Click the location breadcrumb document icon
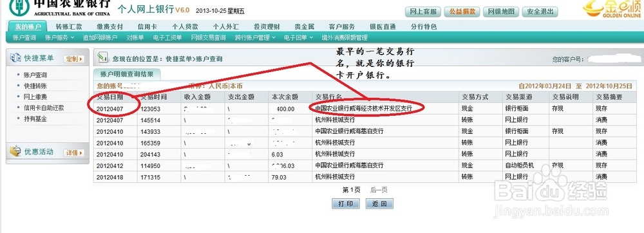The width and height of the screenshot is (644, 233). pyautogui.click(x=103, y=58)
